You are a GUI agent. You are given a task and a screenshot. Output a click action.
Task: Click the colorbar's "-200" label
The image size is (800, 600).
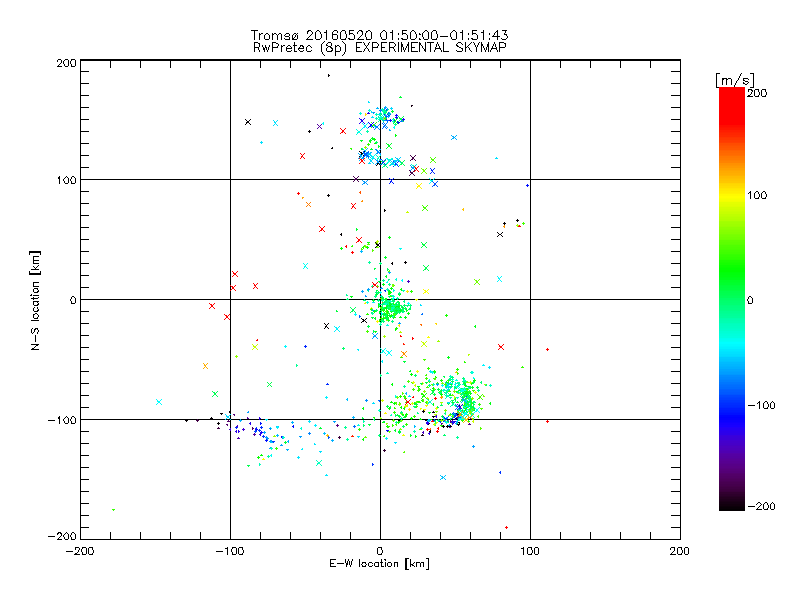[x=761, y=506]
